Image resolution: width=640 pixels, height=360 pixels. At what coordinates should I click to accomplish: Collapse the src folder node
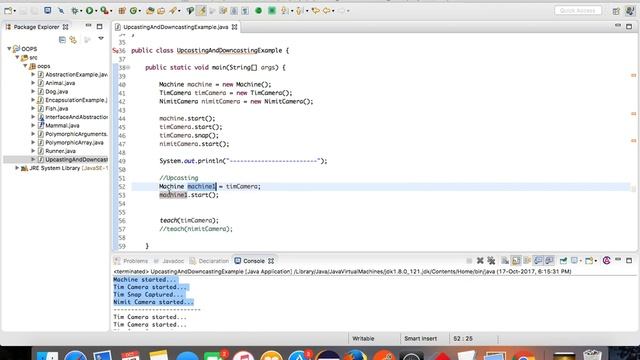pos(17,58)
